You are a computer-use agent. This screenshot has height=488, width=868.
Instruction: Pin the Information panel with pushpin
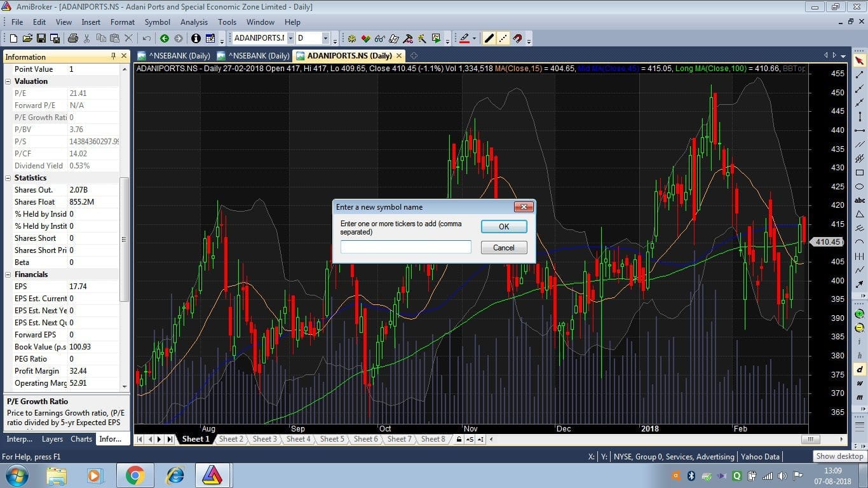113,56
